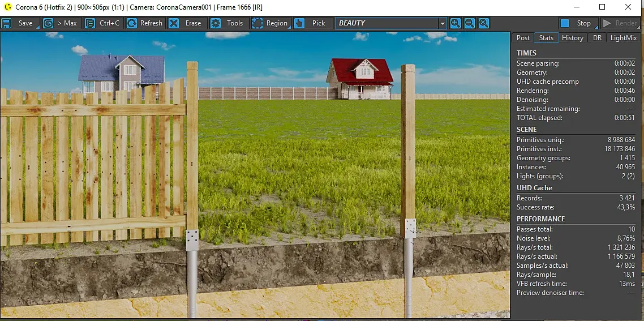Image resolution: width=644 pixels, height=321 pixels.
Task: Click the 'Passes total:' value 10
Action: (x=632, y=229)
